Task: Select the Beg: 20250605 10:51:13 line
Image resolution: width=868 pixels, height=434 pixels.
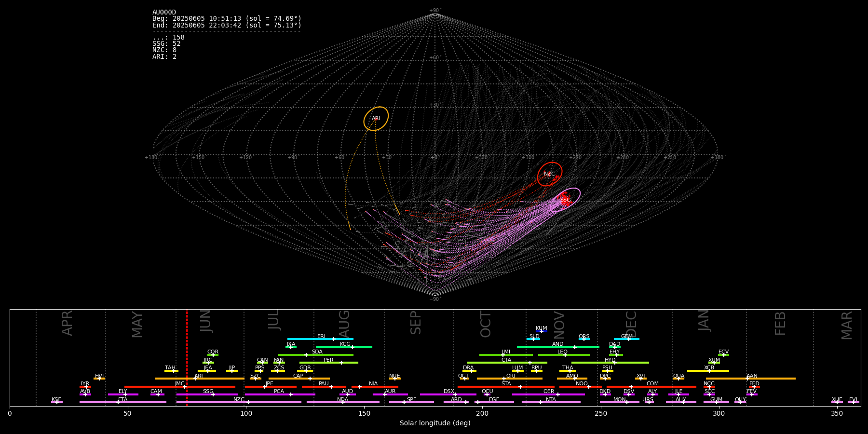Action: (x=227, y=19)
